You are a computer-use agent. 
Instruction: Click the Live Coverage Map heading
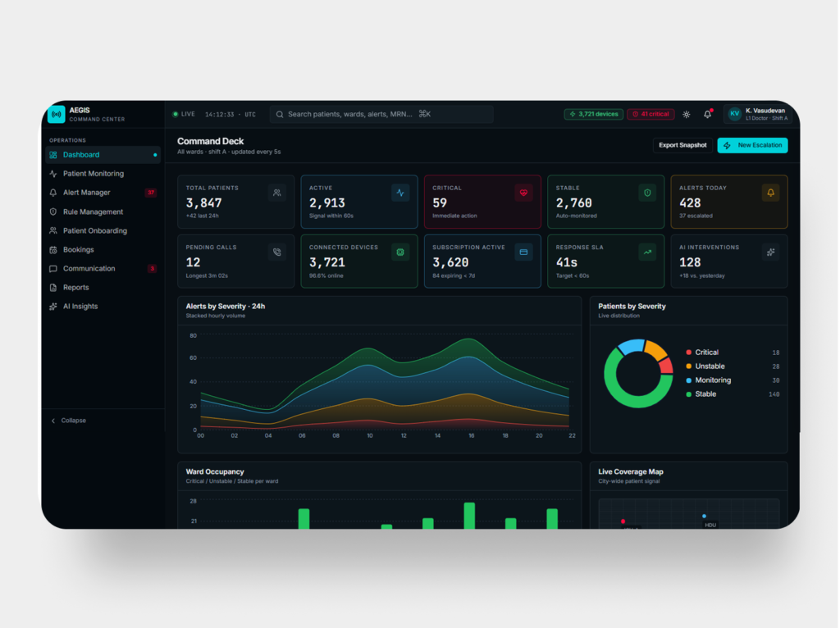pyautogui.click(x=631, y=471)
